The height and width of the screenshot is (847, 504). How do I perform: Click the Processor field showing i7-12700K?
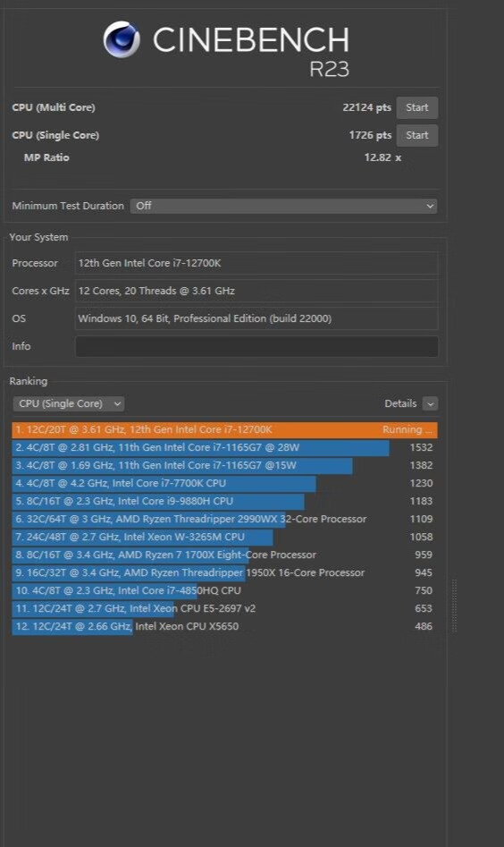(256, 263)
